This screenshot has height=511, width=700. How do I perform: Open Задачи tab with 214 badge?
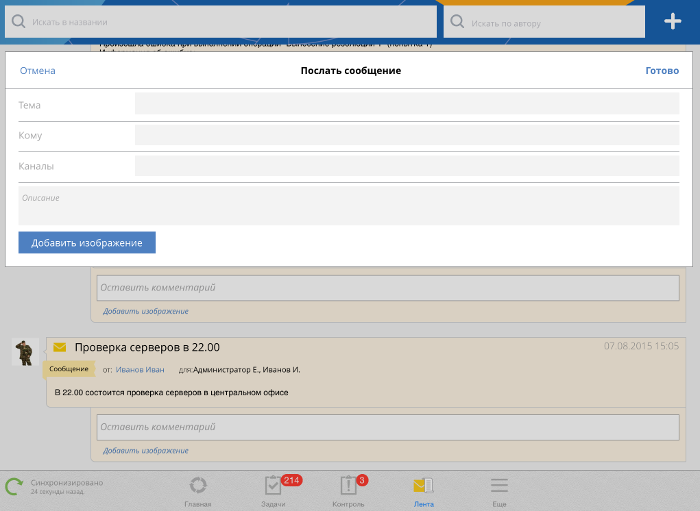pos(273,486)
